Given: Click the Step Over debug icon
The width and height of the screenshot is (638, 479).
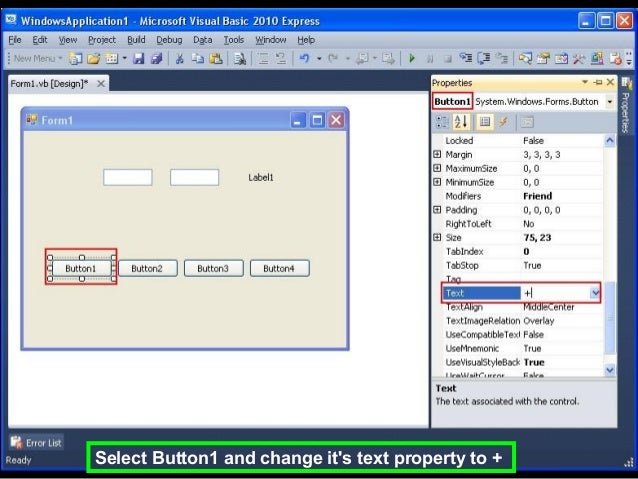Looking at the screenshot, I should point(484,59).
